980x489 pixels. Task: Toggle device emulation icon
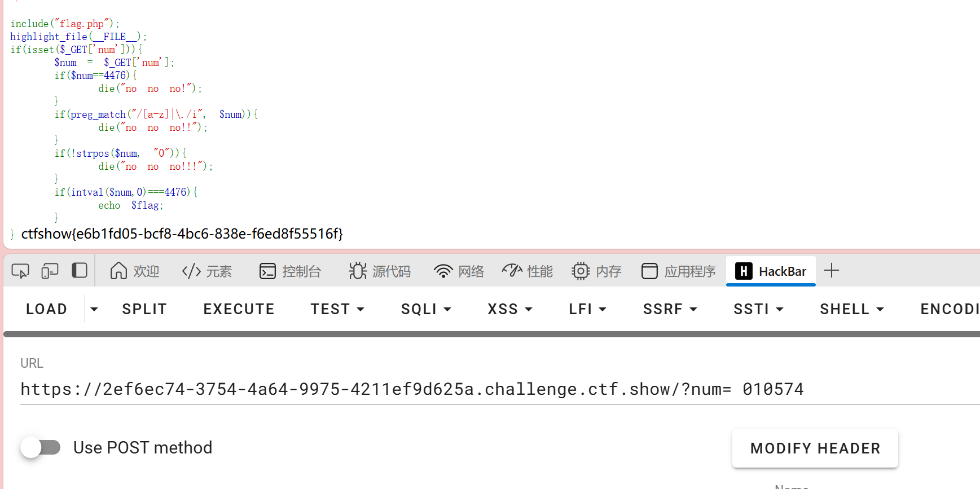50,271
